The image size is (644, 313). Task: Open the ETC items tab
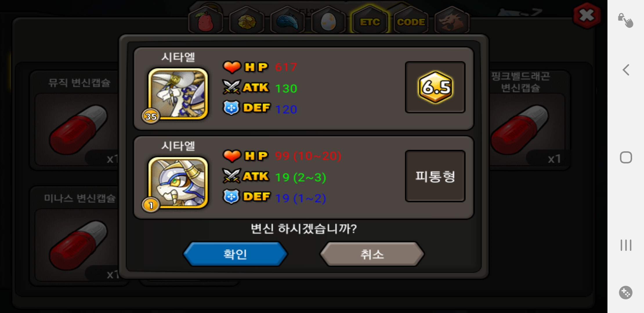click(370, 20)
